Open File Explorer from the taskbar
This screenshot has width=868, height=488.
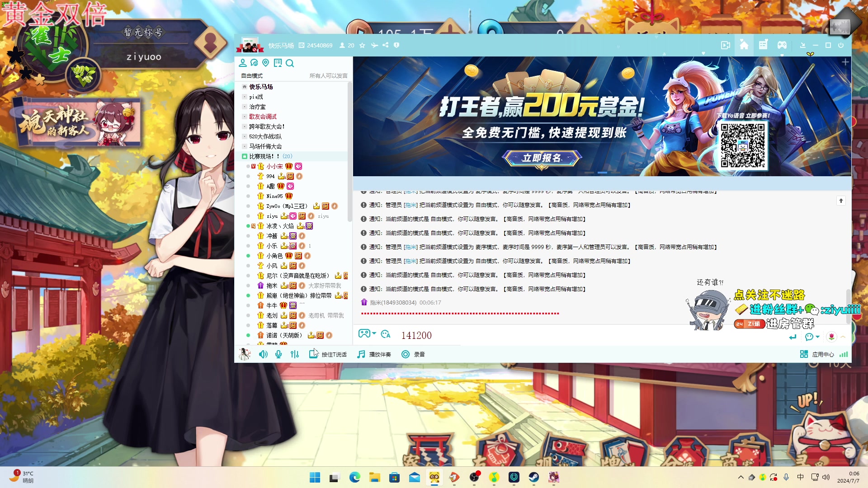pyautogui.click(x=374, y=477)
